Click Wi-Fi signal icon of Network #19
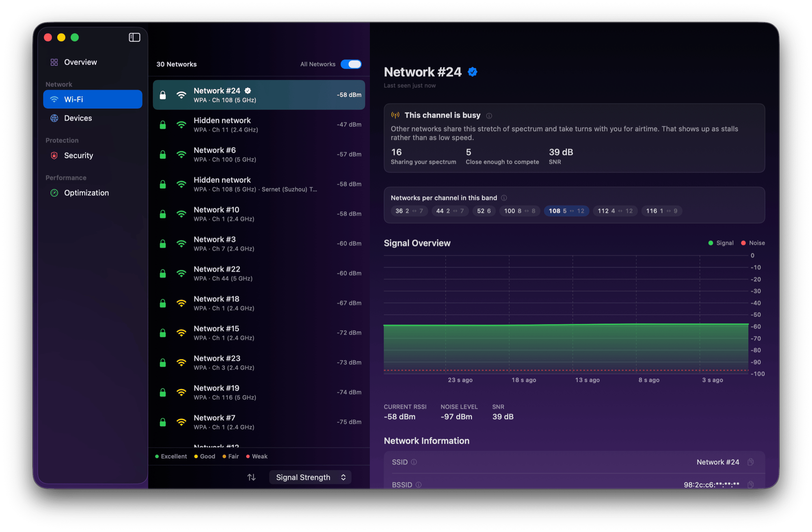 (x=181, y=393)
